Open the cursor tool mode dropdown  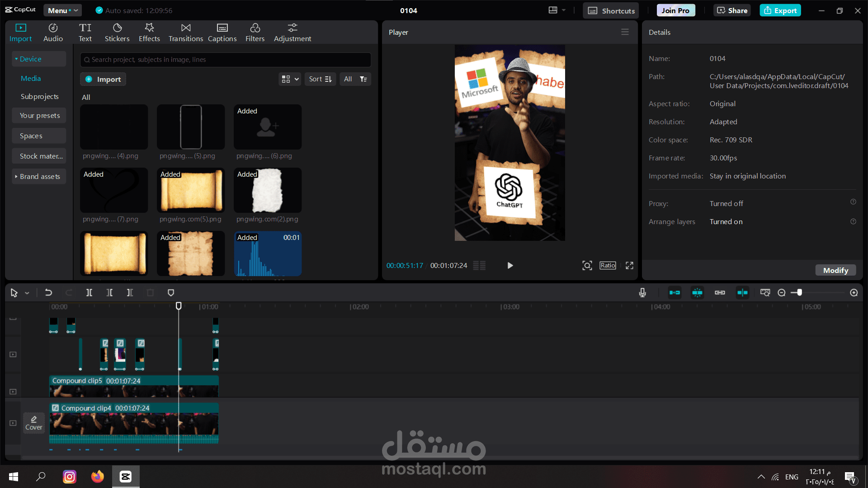(x=27, y=293)
